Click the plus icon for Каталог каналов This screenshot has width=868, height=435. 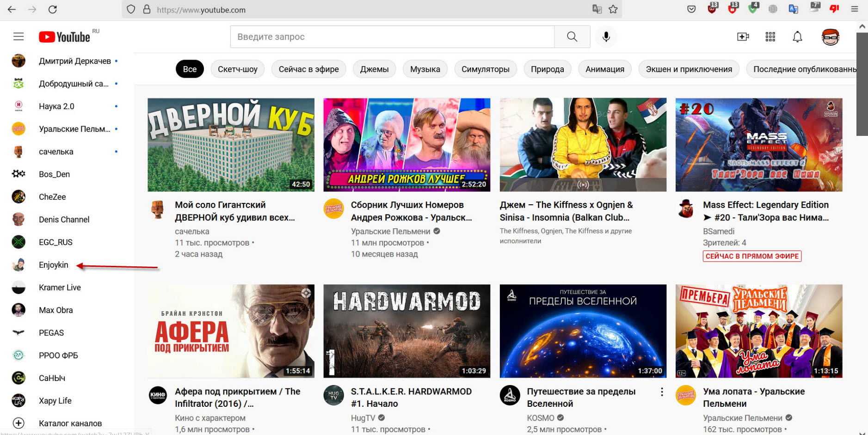(18, 423)
